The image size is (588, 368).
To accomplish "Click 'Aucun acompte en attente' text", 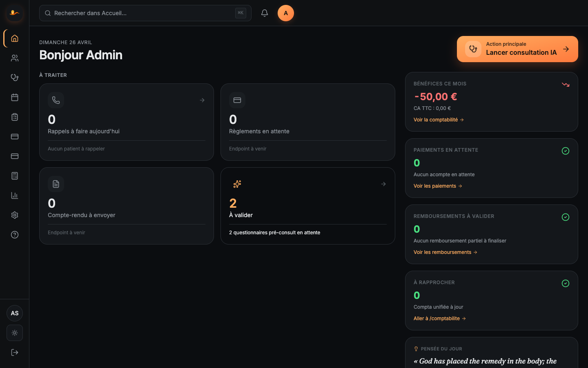I will [444, 175].
